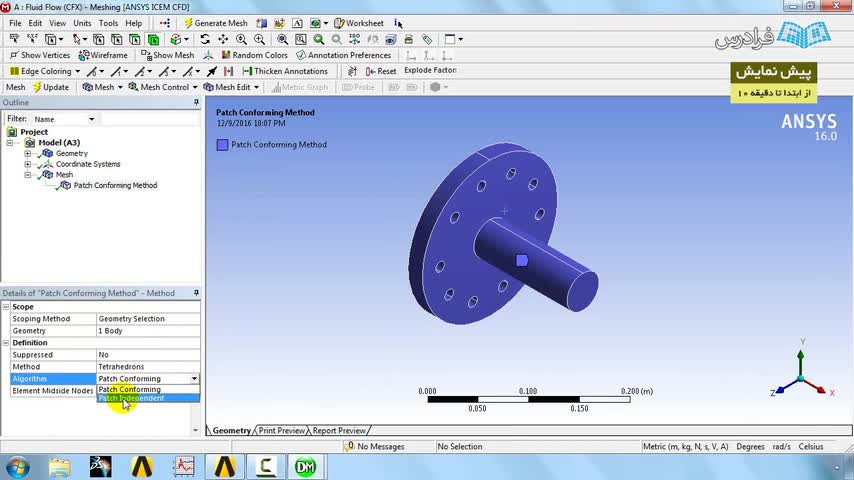Select the Edge selection filter icon

pyautogui.click(x=117, y=39)
